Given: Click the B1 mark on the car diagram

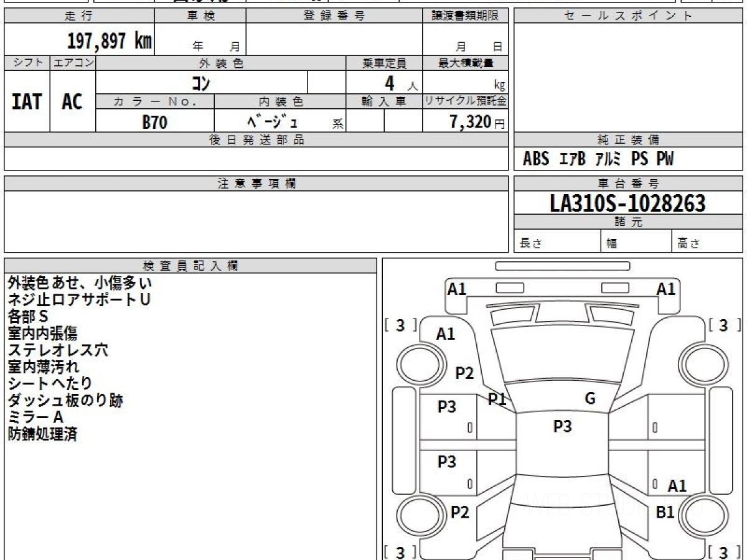Looking at the screenshot, I should [666, 512].
